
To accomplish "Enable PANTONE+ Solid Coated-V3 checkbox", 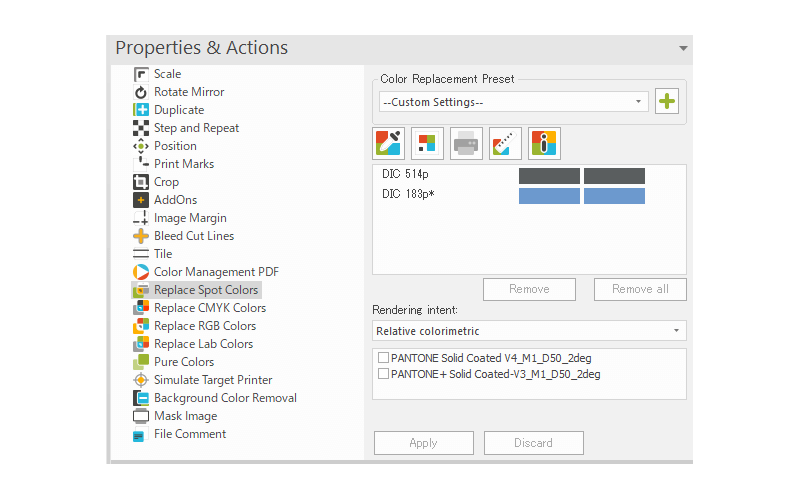I will [384, 374].
